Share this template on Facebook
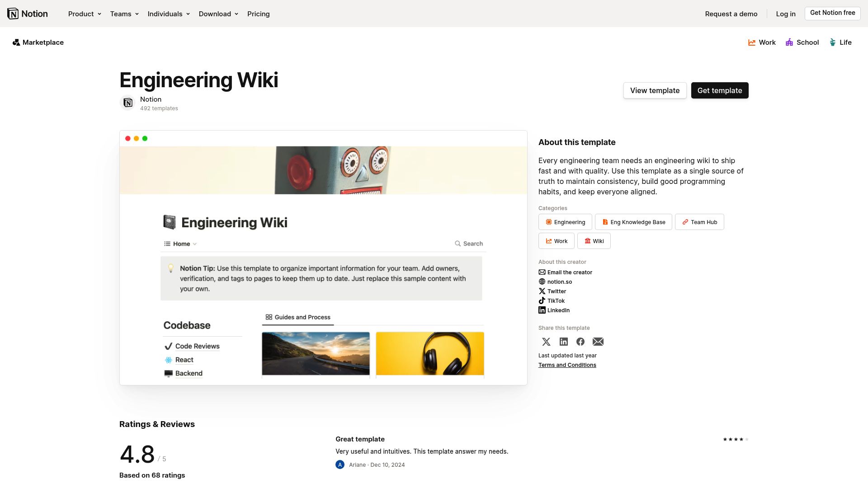 (x=580, y=342)
